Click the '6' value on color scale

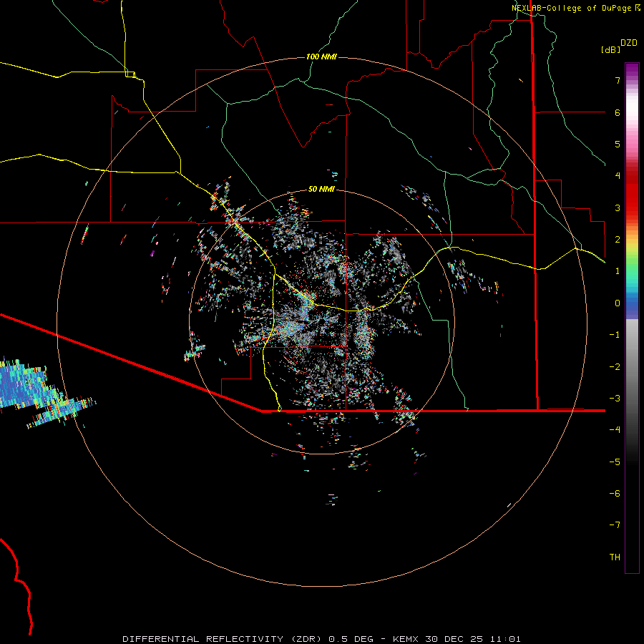[x=618, y=112]
